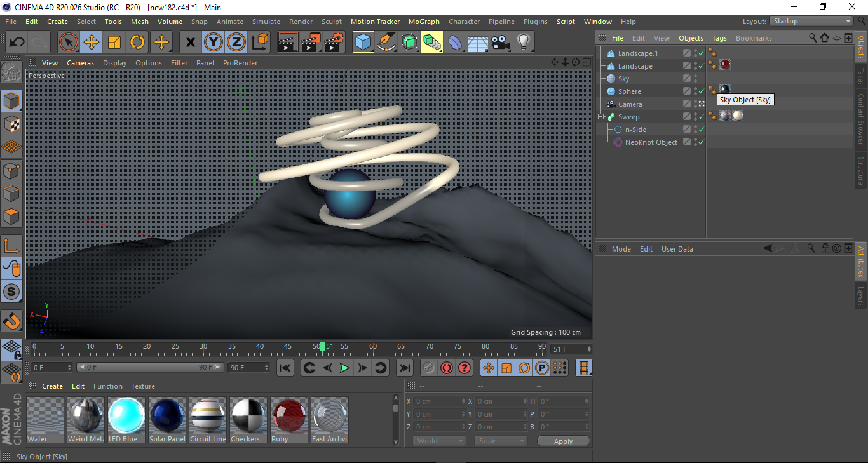The width and height of the screenshot is (868, 463).
Task: Click the X position input field
Action: pyautogui.click(x=439, y=401)
